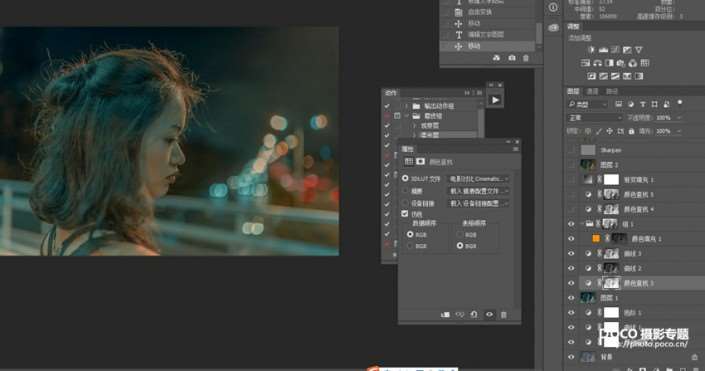Screen dimensions: 705x371
Task: Add a Vibrance adjustment layer
Action: 639,50
